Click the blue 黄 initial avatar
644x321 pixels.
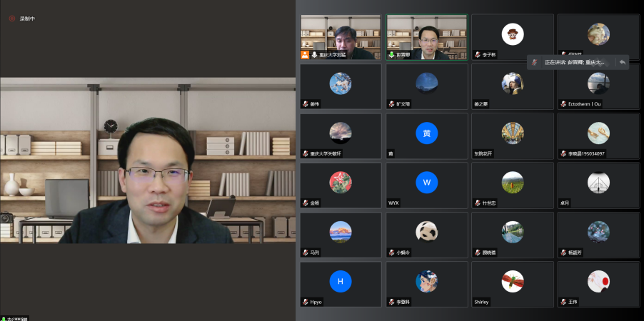(427, 133)
